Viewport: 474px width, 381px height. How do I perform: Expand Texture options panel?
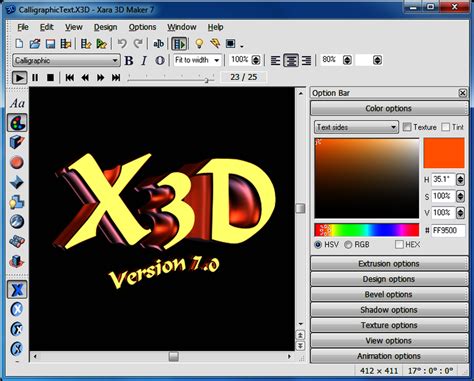pyautogui.click(x=389, y=325)
